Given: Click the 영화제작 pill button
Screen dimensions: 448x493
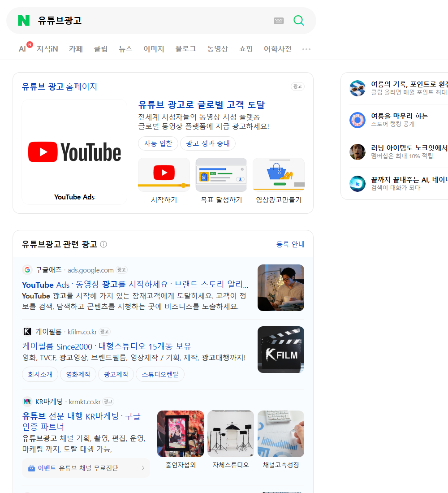Looking at the screenshot, I should click(x=78, y=374).
